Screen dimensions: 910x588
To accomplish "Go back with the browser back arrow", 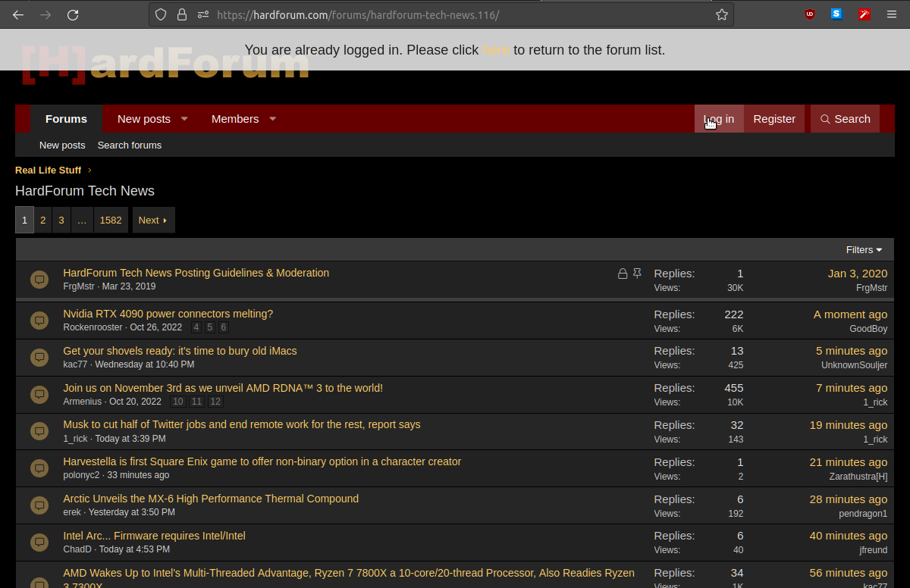I will tap(18, 14).
